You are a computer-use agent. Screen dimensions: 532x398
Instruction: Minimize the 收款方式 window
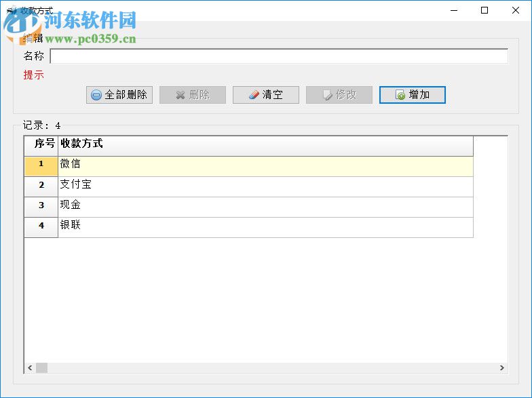(454, 11)
